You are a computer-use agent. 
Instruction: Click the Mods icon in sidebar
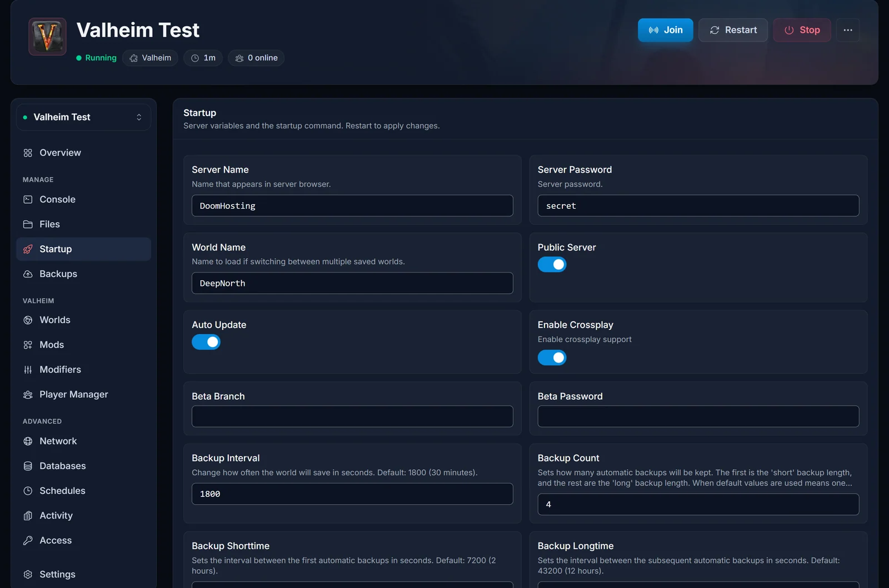tap(28, 345)
